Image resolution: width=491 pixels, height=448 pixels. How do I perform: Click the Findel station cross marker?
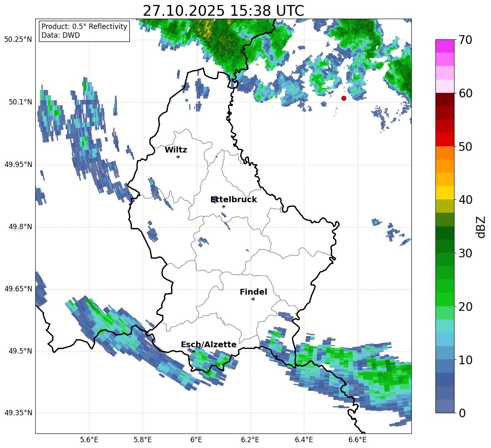(x=253, y=299)
